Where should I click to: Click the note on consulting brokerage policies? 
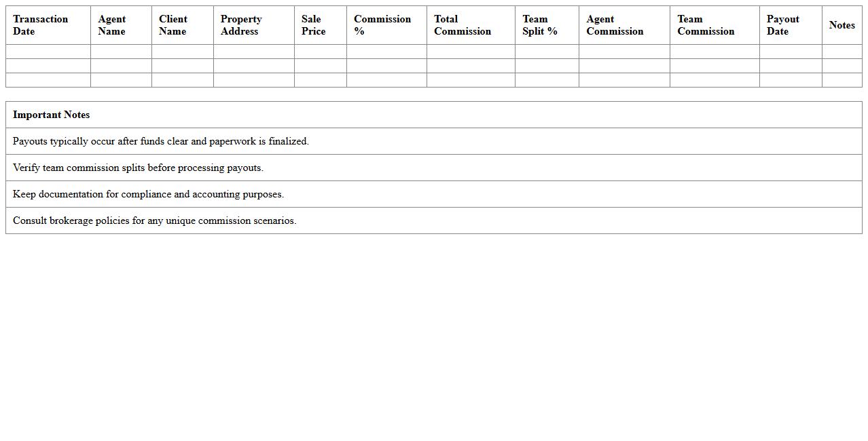coord(154,220)
